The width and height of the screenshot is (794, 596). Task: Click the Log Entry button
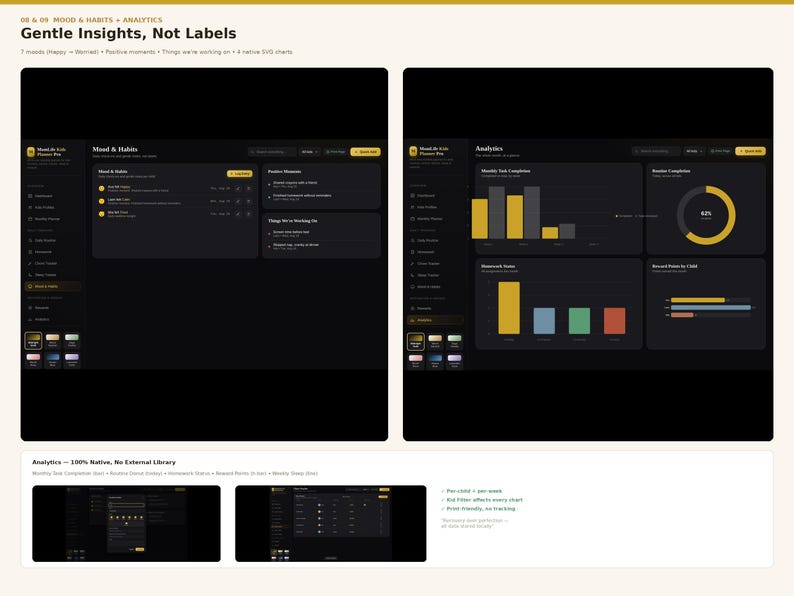pyautogui.click(x=240, y=174)
